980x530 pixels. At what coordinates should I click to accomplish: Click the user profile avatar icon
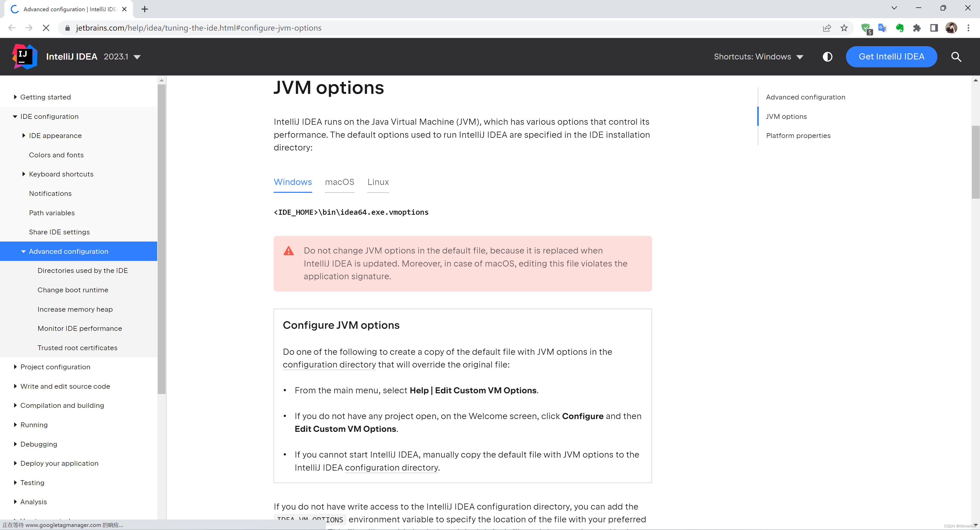951,27
